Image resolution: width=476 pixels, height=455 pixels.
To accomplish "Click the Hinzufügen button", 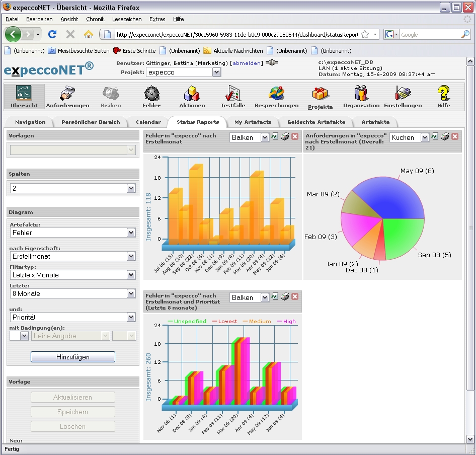I will pos(73,357).
